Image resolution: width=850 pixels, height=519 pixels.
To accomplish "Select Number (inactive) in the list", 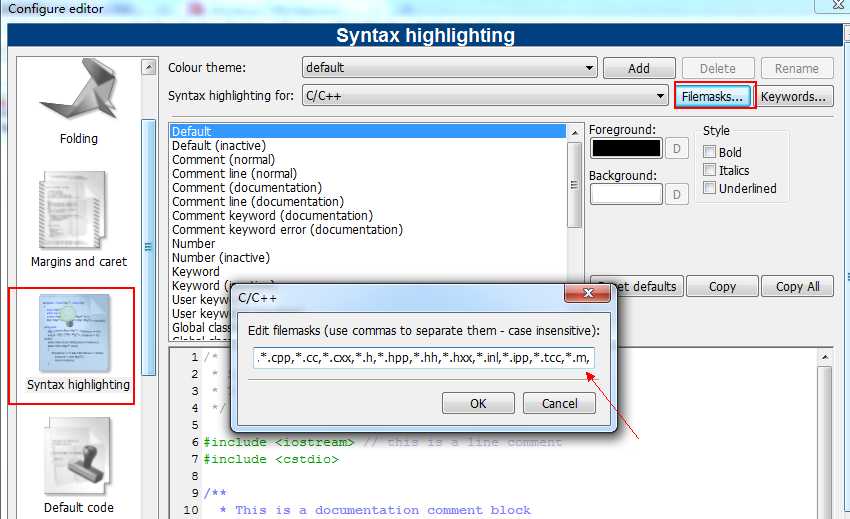I will 368,258.
